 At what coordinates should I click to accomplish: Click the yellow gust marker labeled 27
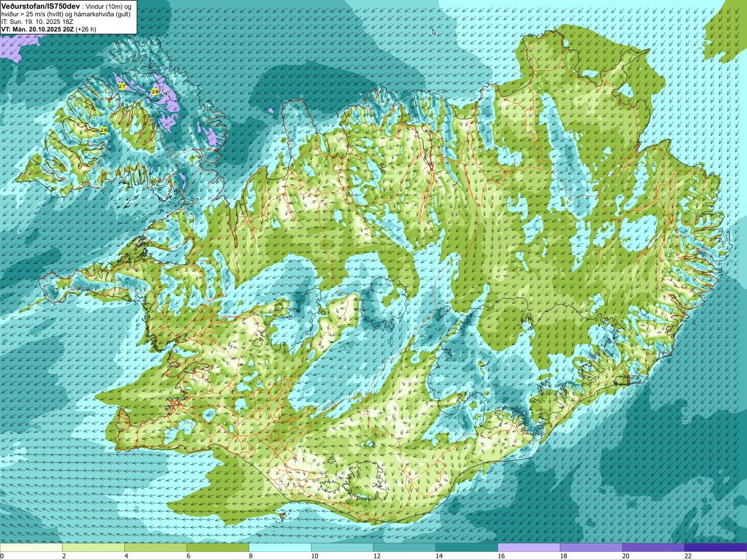121,86
